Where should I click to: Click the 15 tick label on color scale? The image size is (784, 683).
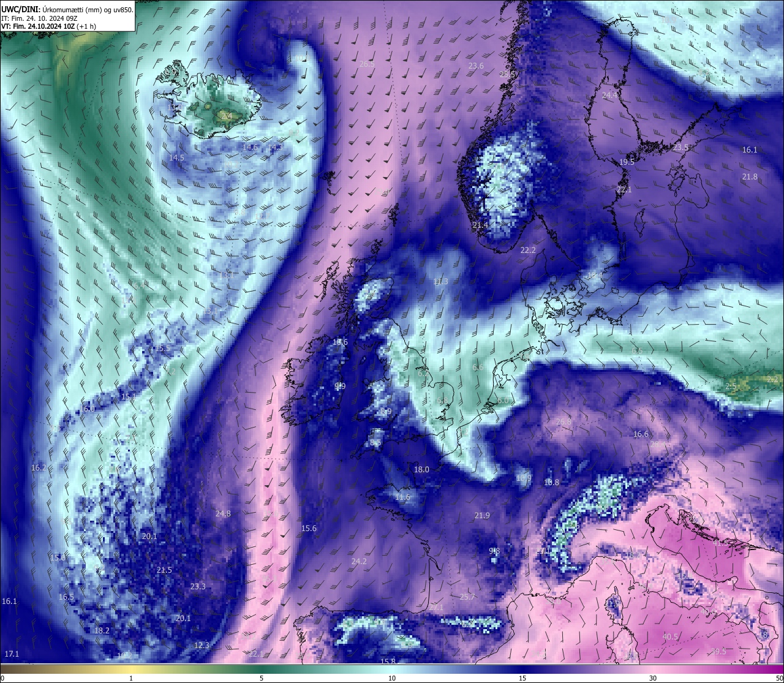tap(522, 678)
